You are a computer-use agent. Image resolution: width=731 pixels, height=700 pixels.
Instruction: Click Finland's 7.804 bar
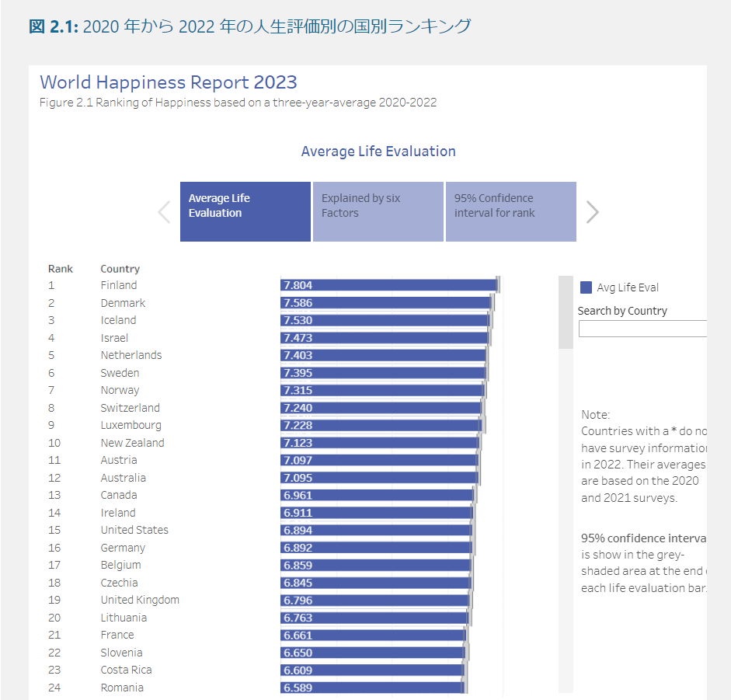(x=388, y=285)
